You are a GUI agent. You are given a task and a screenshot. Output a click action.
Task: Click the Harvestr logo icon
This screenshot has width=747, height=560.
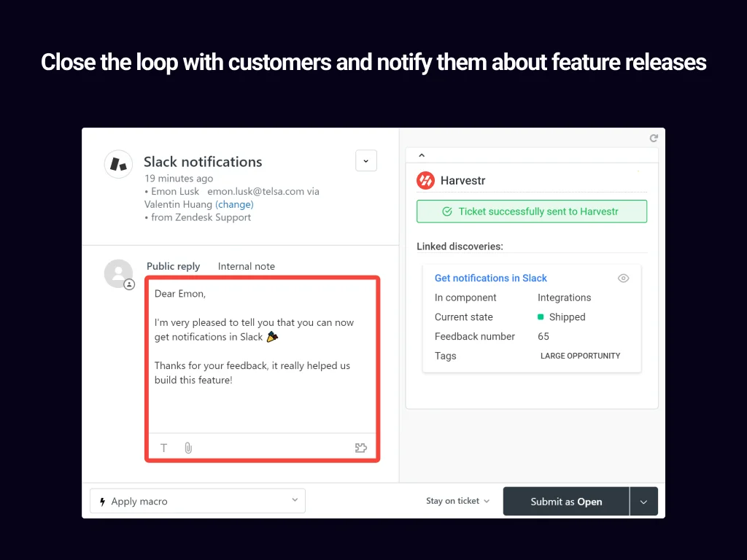(x=426, y=180)
